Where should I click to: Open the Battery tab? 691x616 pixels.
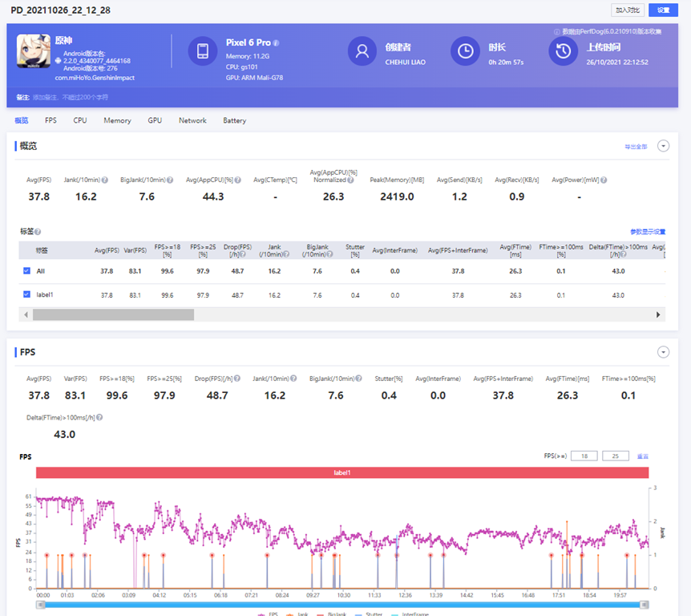(234, 120)
